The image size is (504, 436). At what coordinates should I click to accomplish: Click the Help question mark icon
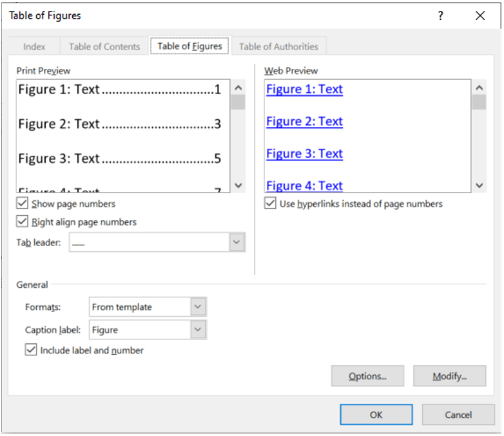[440, 16]
